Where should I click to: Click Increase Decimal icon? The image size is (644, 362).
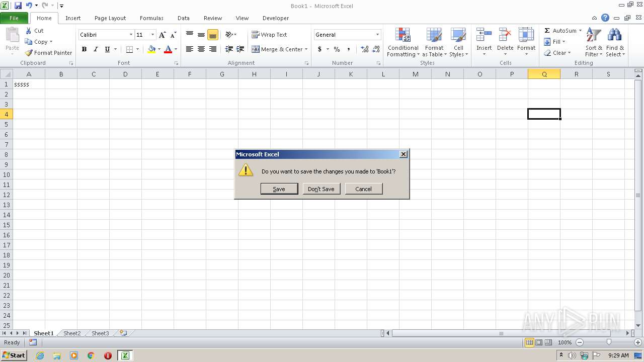(x=364, y=49)
